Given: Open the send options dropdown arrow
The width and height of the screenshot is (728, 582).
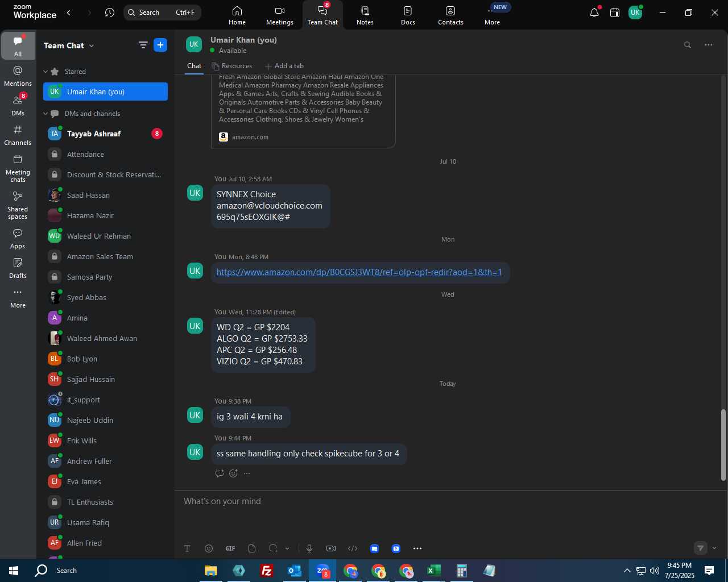Looking at the screenshot, I should click(714, 548).
